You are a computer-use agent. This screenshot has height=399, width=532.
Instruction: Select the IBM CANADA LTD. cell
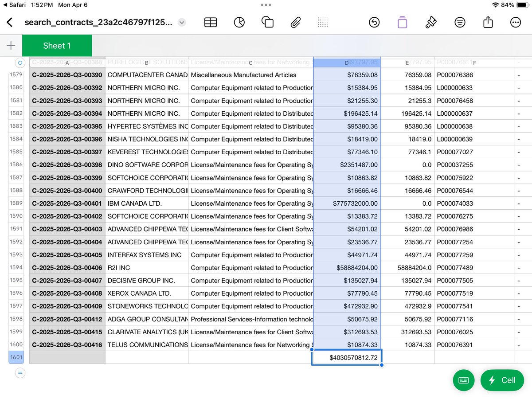coord(147,203)
